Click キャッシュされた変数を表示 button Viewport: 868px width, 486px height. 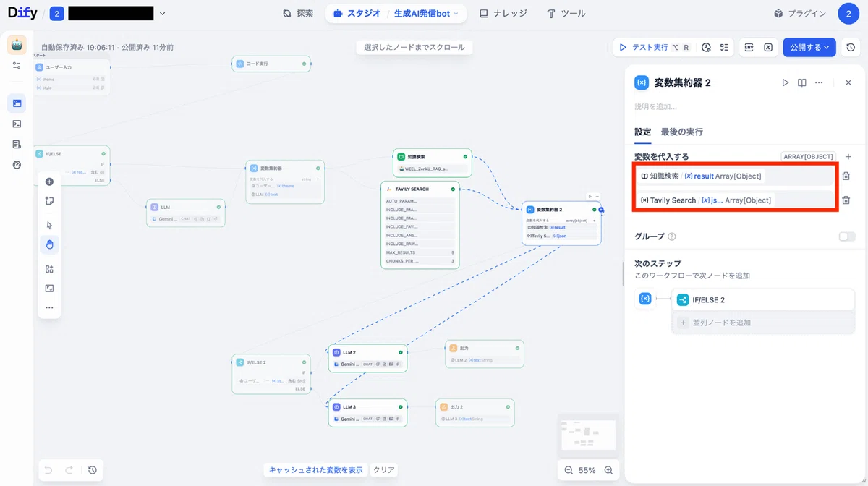click(x=315, y=470)
